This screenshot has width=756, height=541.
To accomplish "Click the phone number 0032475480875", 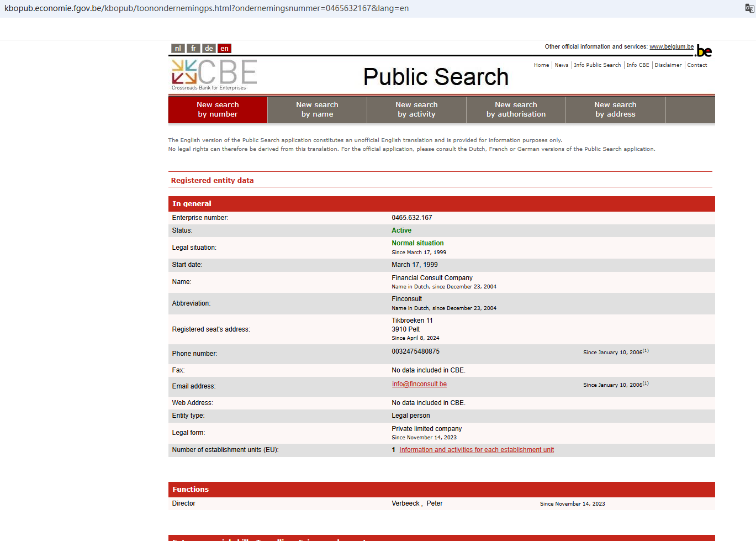I will coord(416,351).
